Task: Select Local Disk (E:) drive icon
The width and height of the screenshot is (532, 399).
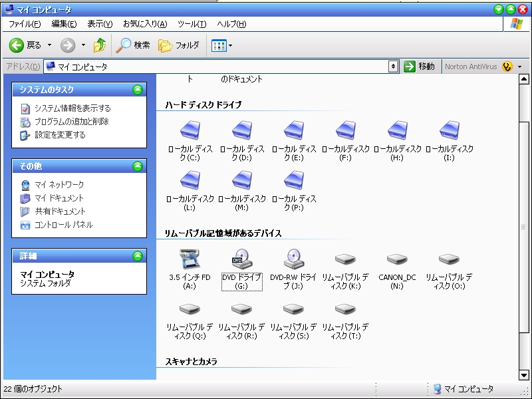Action: [294, 130]
